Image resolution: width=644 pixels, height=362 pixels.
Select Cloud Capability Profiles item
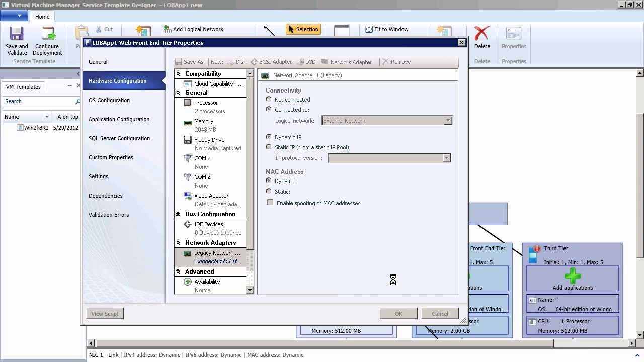click(x=213, y=84)
